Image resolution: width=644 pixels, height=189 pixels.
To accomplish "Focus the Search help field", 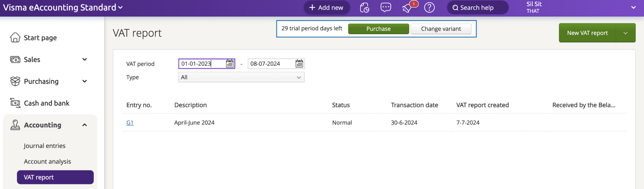I will point(477,8).
